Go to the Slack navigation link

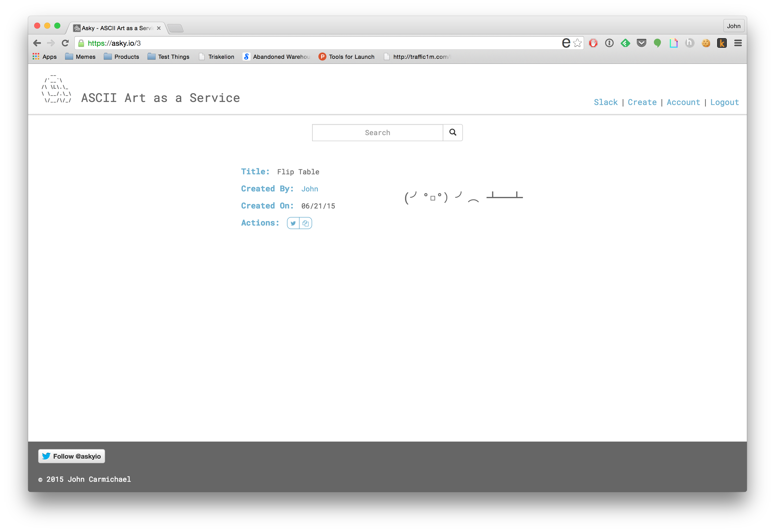pyautogui.click(x=606, y=102)
